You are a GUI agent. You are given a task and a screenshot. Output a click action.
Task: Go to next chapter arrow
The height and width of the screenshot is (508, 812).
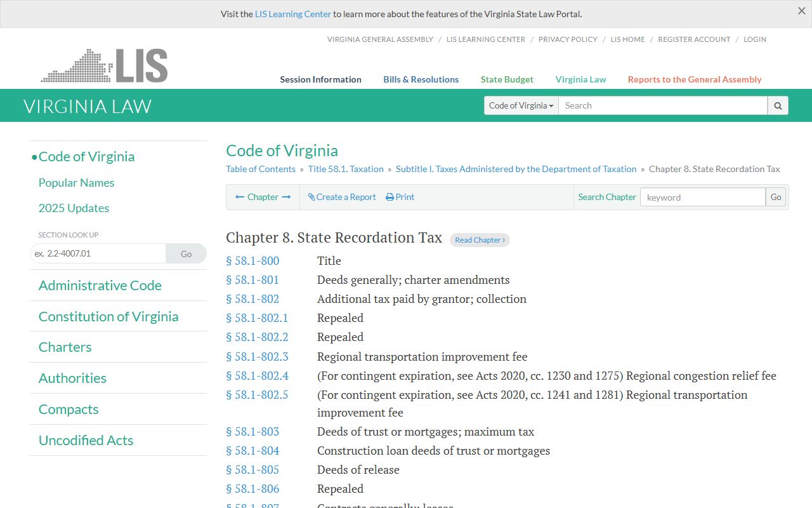point(286,197)
